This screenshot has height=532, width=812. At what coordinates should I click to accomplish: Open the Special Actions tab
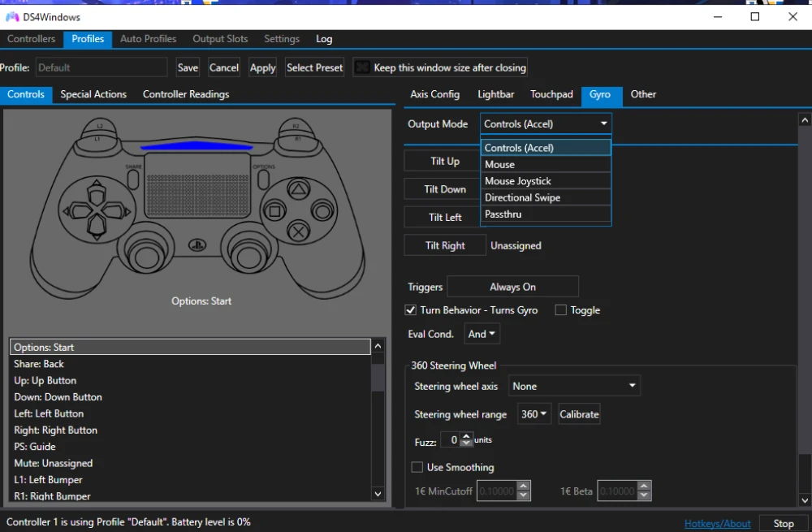93,94
